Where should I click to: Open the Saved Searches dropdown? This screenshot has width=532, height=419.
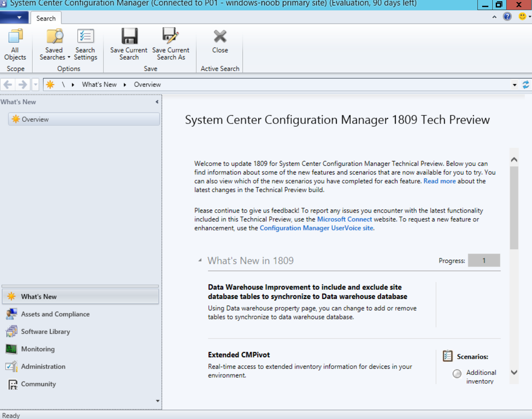[x=55, y=45]
